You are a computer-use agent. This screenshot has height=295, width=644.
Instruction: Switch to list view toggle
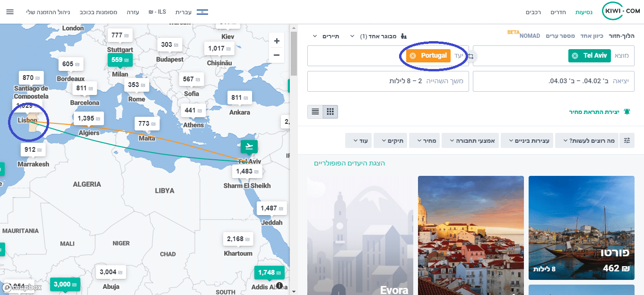click(315, 112)
